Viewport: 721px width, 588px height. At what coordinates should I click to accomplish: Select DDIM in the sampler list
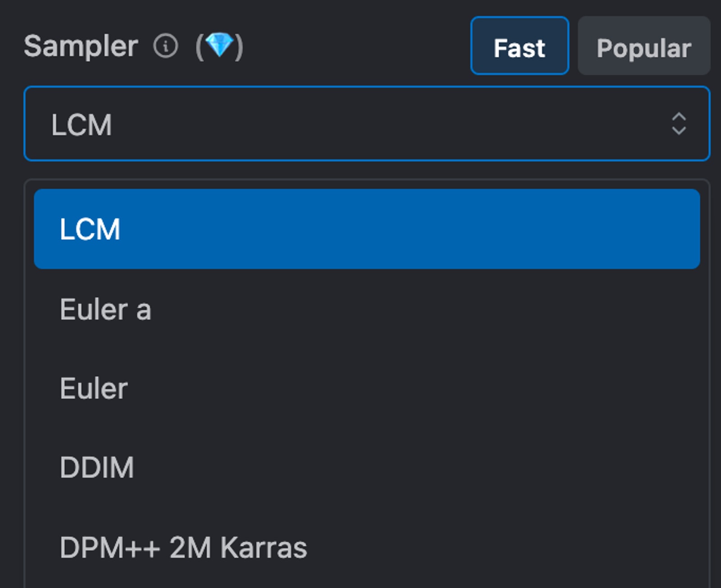pos(97,467)
